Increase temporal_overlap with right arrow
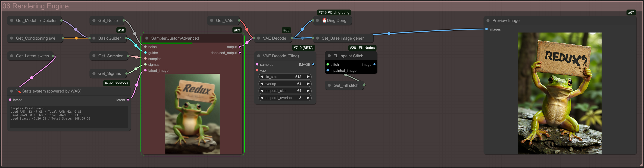Viewport: 644px width, 168px height. pos(308,98)
